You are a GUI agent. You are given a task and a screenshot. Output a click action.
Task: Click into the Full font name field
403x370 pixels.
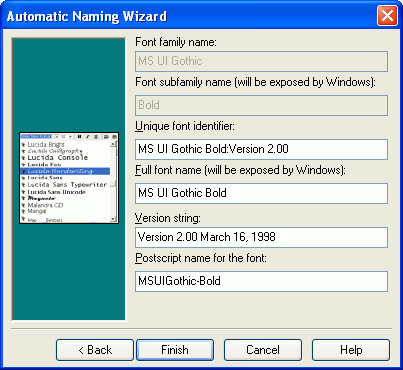[261, 193]
